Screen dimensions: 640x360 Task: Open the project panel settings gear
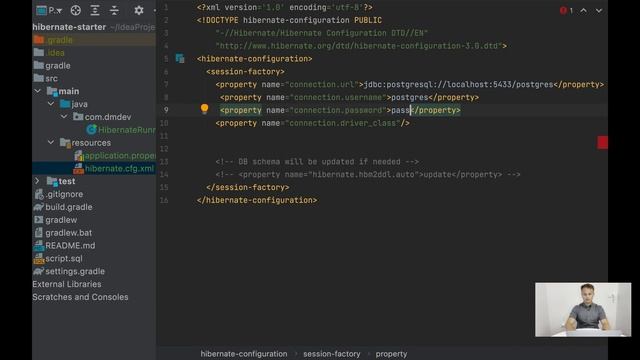[x=139, y=10]
